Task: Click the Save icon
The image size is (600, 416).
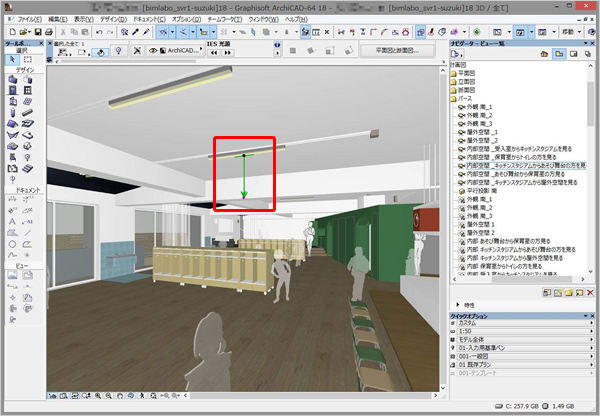Action: tap(38, 32)
